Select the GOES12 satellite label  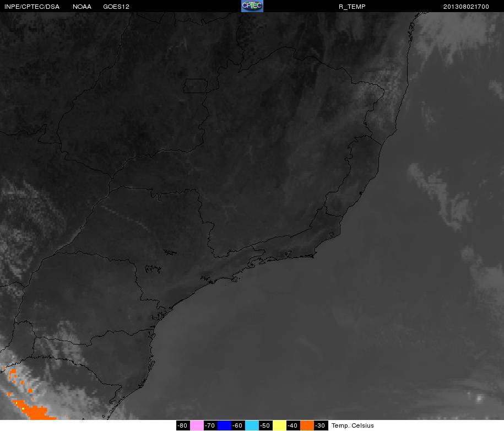pos(116,7)
